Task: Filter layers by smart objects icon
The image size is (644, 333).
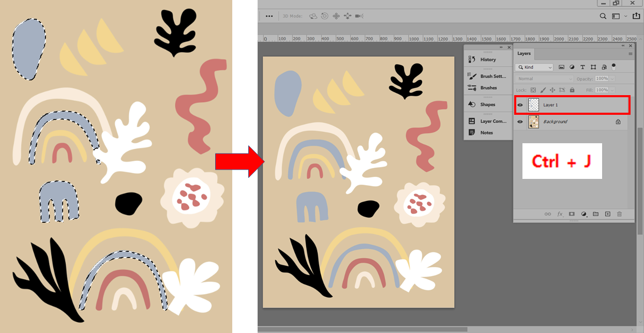Action: pyautogui.click(x=603, y=67)
